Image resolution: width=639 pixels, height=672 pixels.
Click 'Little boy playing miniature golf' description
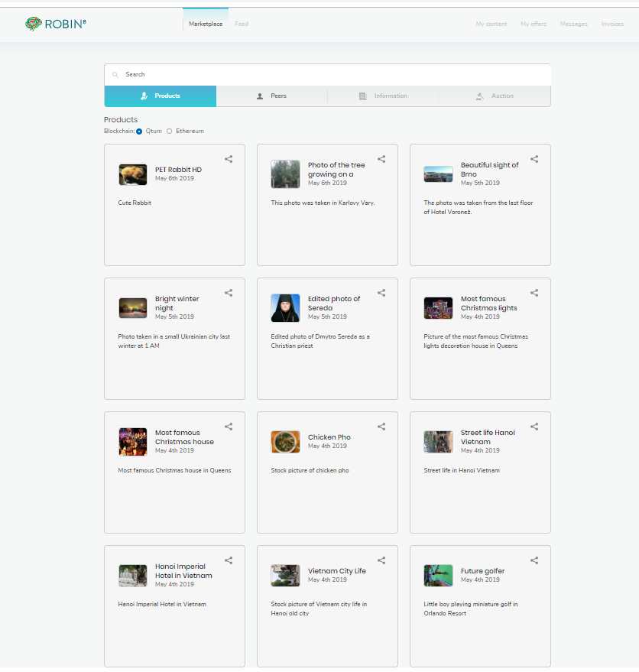(471, 609)
